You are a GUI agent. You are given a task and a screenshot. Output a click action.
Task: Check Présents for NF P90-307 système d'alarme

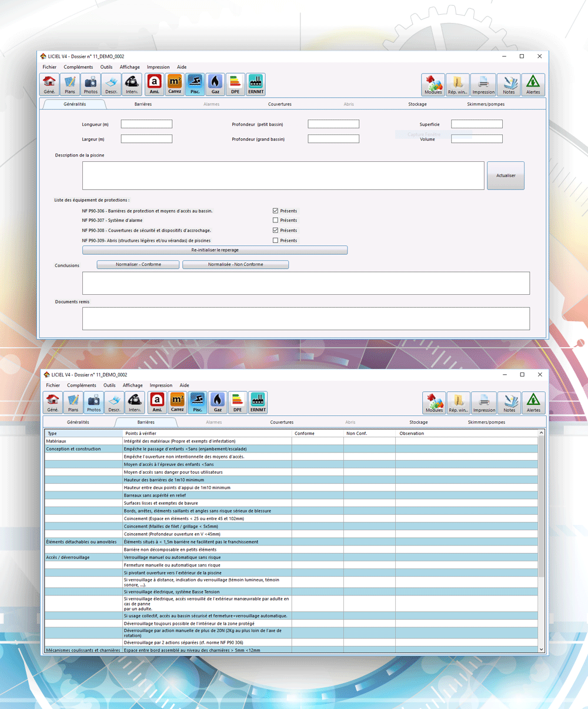point(275,221)
